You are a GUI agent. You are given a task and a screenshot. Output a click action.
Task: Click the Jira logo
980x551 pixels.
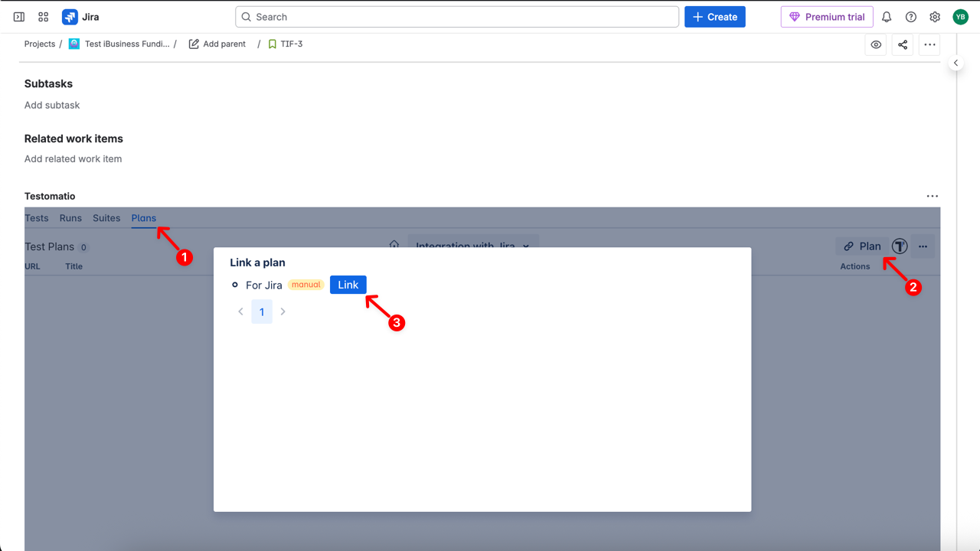[80, 17]
